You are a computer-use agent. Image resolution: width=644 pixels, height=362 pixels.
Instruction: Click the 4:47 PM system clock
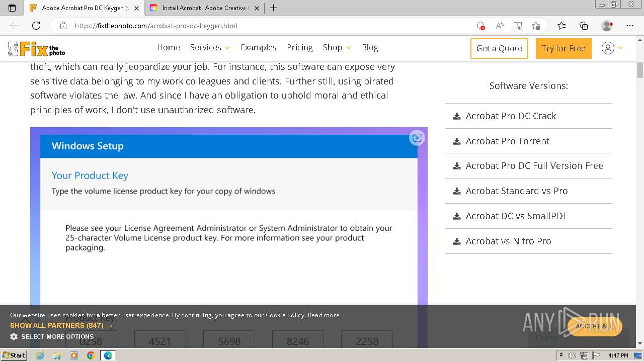(618, 355)
